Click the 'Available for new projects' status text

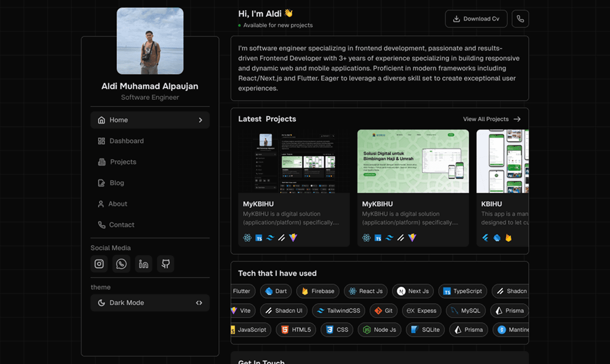tap(278, 25)
